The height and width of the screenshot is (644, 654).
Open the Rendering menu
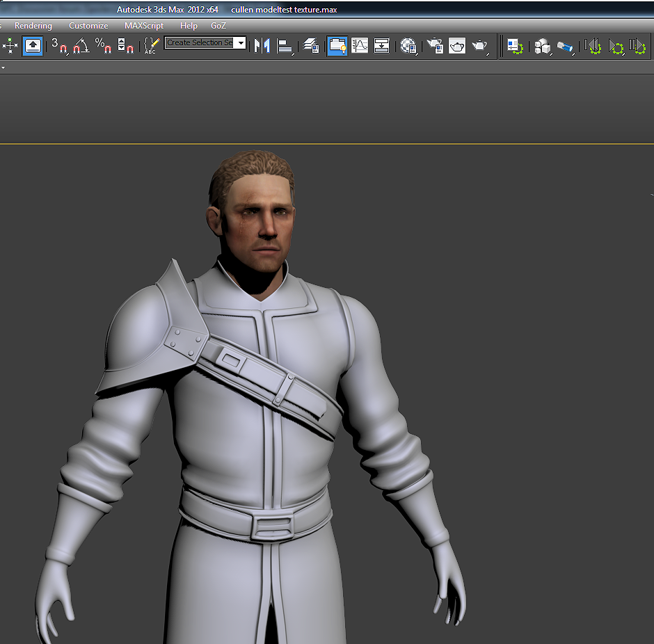click(33, 26)
